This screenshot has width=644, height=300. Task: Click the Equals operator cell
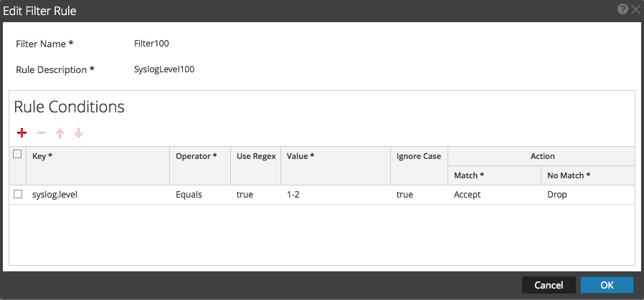point(189,194)
